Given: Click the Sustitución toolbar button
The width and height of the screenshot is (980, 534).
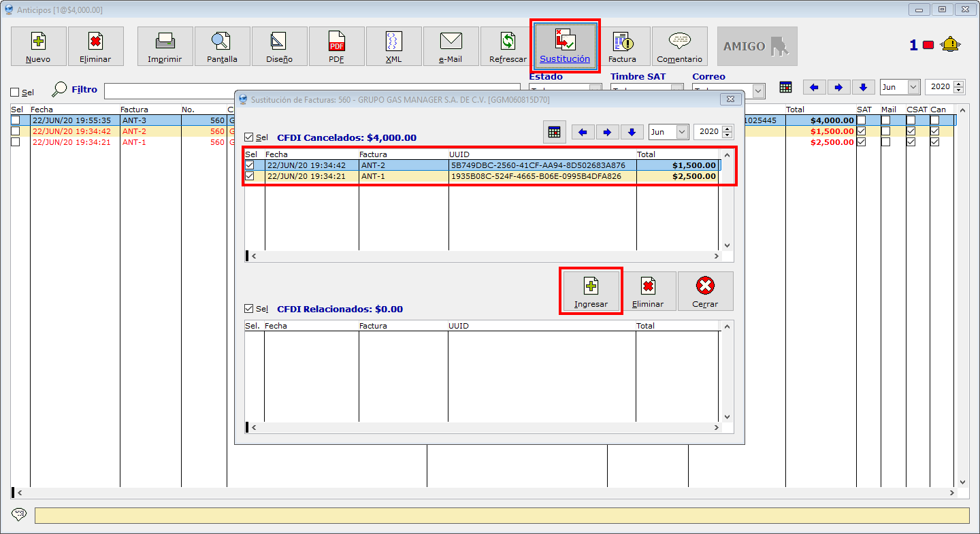Looking at the screenshot, I should [565, 46].
